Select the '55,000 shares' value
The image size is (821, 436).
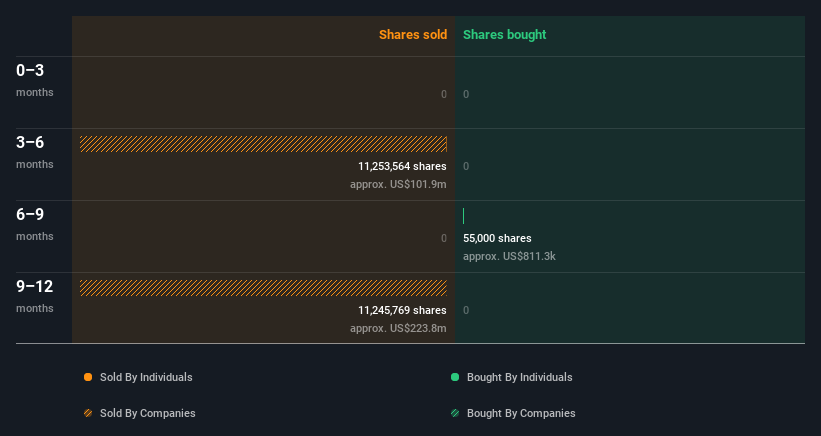point(497,238)
